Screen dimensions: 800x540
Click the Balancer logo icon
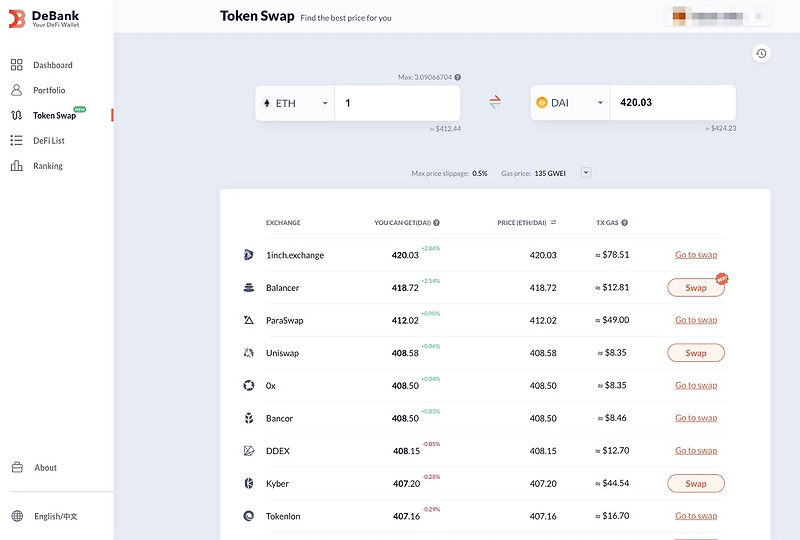coord(248,287)
